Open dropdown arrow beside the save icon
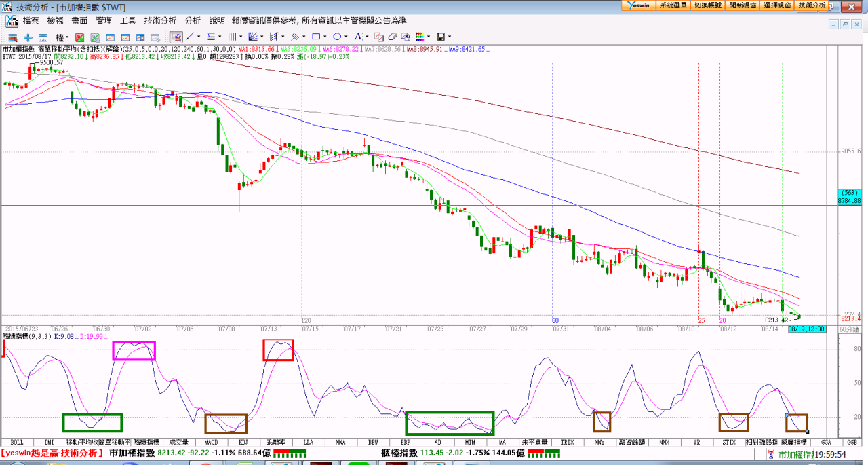 449,37
